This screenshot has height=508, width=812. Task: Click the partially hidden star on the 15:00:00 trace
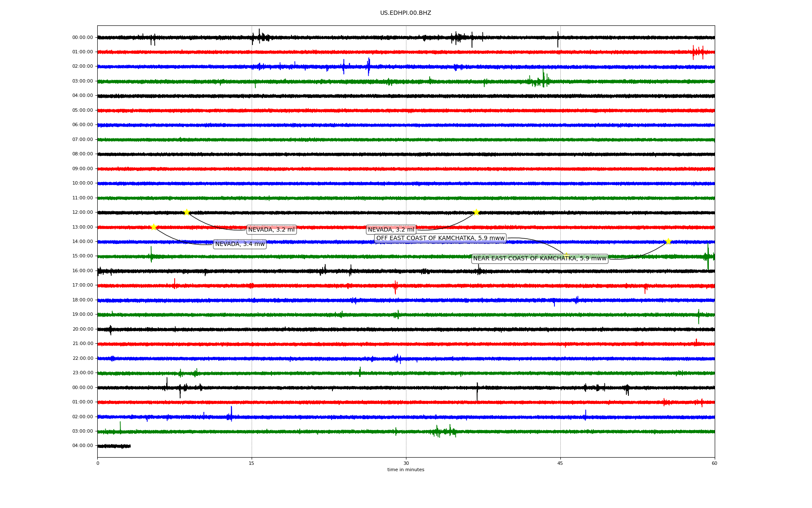[x=566, y=255]
